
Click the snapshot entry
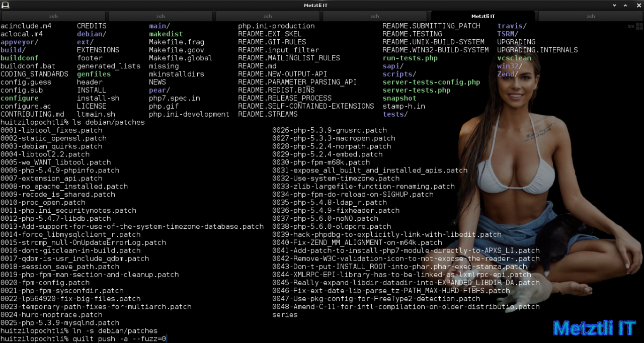pos(399,98)
